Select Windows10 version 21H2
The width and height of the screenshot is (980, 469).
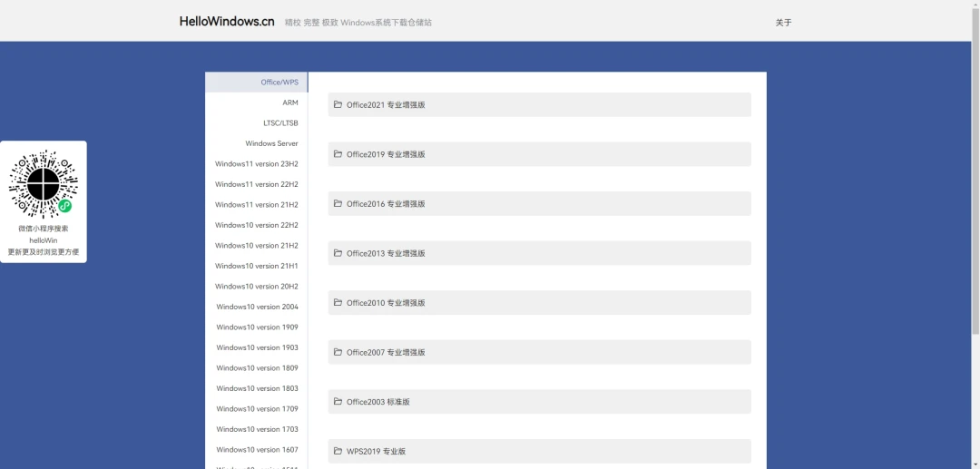[x=256, y=246]
